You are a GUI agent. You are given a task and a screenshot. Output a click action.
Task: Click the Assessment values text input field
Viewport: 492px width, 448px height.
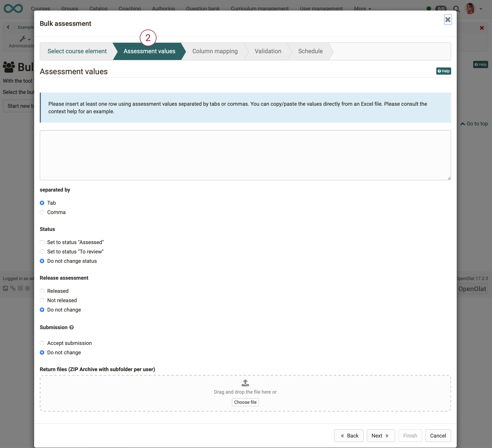tap(245, 155)
